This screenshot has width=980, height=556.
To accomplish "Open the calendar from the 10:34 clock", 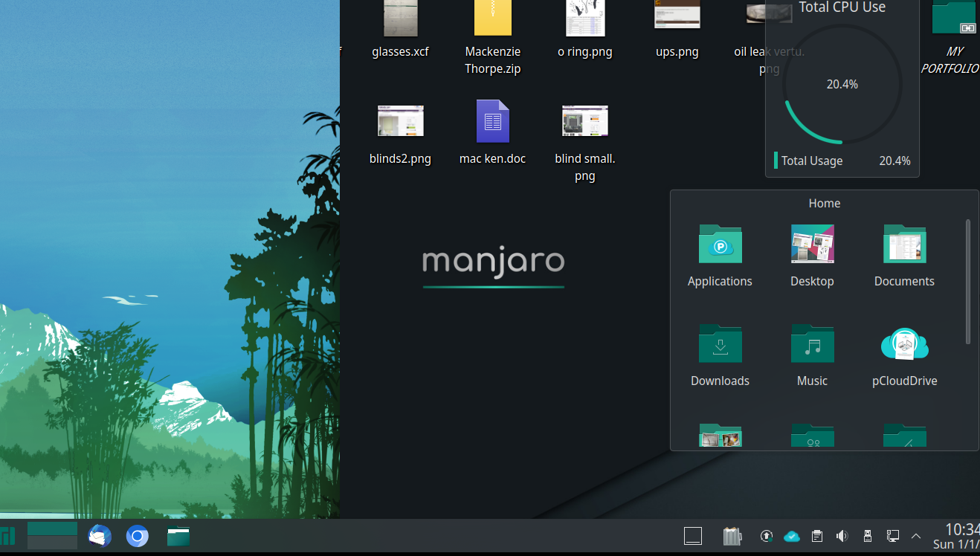I will click(x=956, y=536).
